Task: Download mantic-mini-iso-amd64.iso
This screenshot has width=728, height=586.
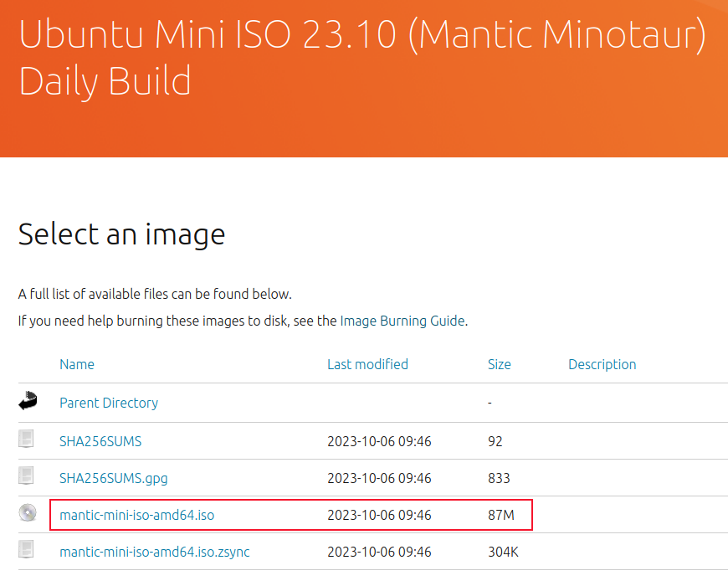Action: click(136, 515)
